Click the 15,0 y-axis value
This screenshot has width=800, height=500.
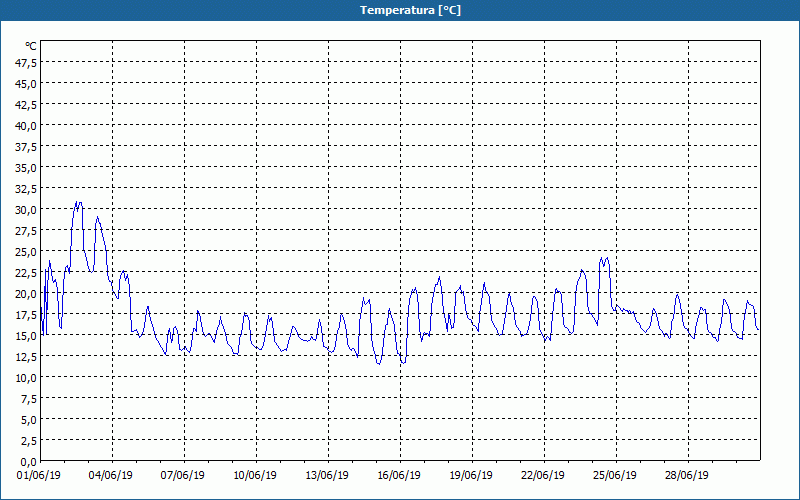[26, 336]
